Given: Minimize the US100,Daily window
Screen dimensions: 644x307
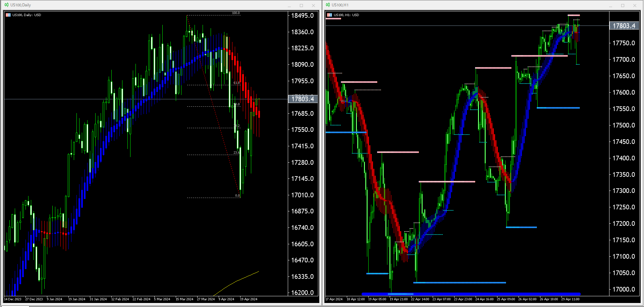Looking at the screenshot, I should tap(289, 5).
